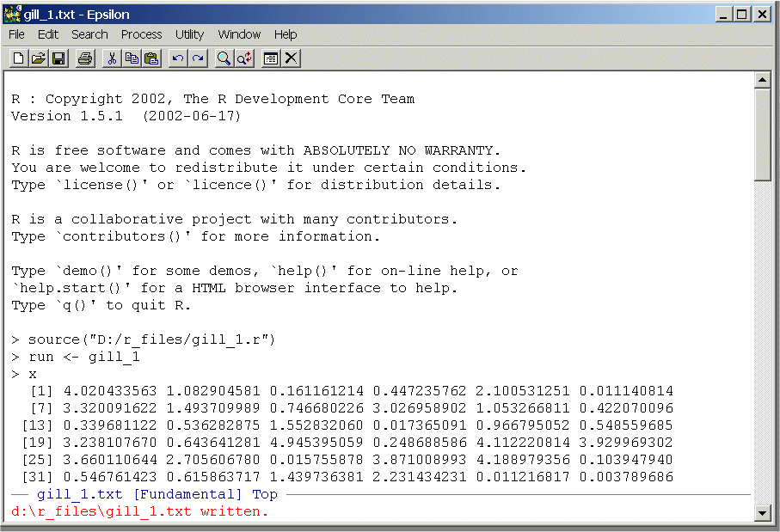Paste from clipboard using toolbar icon
The height and width of the screenshot is (532, 780).
[151, 58]
